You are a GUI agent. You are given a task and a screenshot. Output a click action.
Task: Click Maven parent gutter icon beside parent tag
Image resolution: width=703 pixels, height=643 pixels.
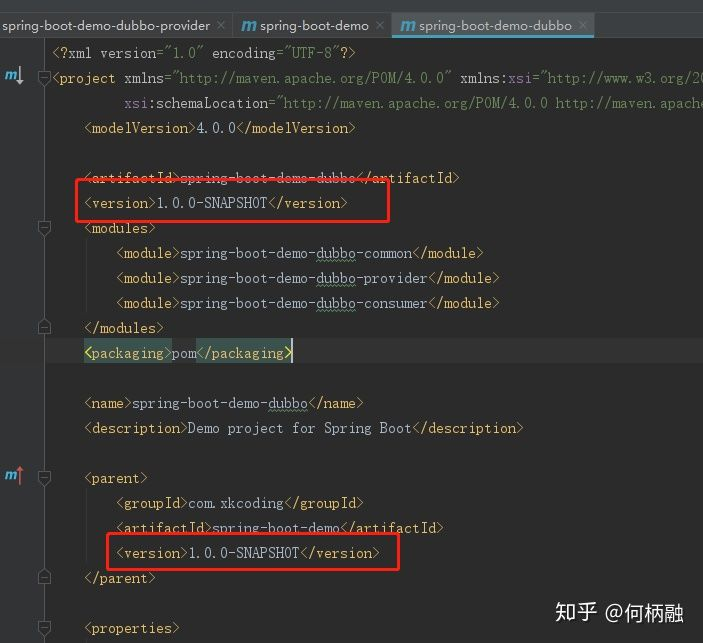pos(13,475)
